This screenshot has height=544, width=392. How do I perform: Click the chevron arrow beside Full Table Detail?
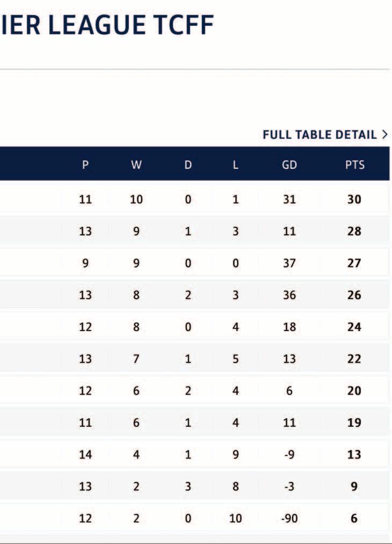(384, 135)
